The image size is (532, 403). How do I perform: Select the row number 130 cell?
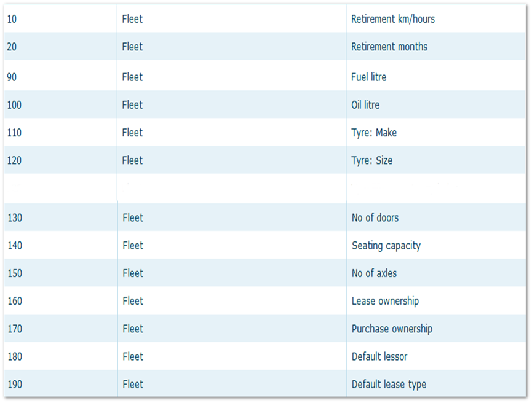pyautogui.click(x=15, y=217)
